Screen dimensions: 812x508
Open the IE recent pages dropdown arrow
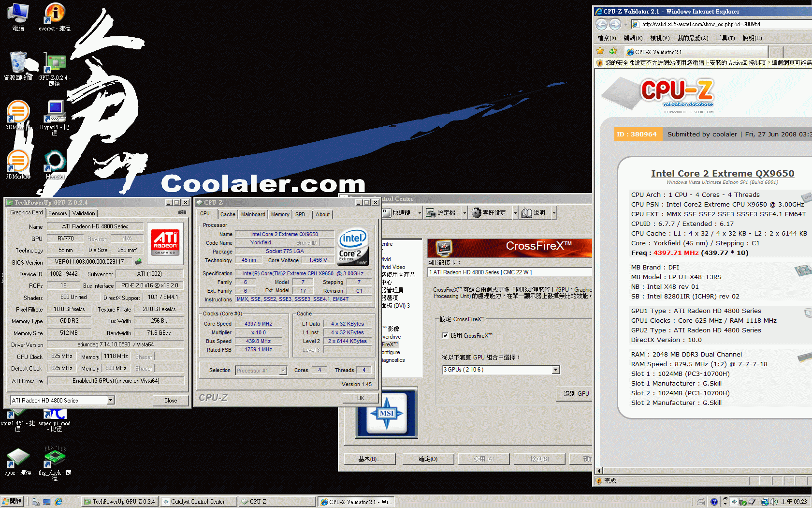coord(625,24)
